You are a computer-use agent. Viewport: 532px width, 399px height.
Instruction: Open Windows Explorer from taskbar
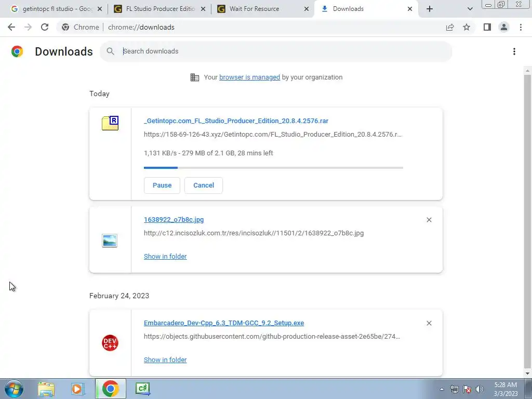tap(46, 389)
